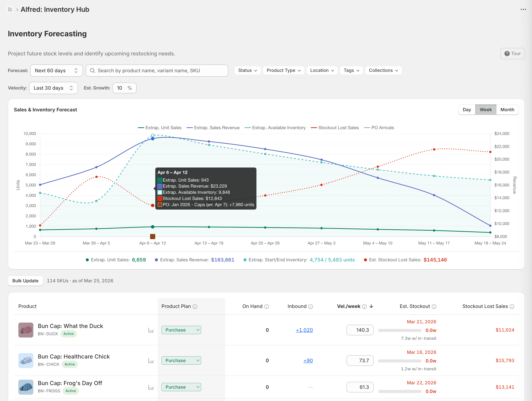The image size is (532, 401).
Task: Toggle the PO Arrivals series visibility
Action: (x=379, y=128)
